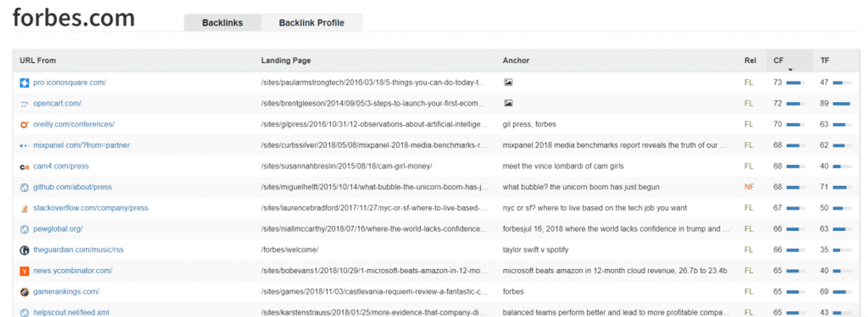Viewport: 868px width, 317px height.
Task: Click the Rel column header
Action: point(749,60)
